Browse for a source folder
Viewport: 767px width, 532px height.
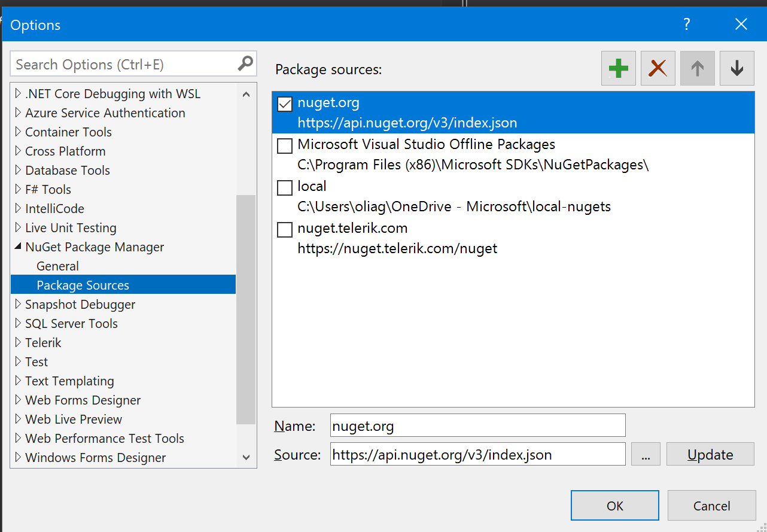646,454
